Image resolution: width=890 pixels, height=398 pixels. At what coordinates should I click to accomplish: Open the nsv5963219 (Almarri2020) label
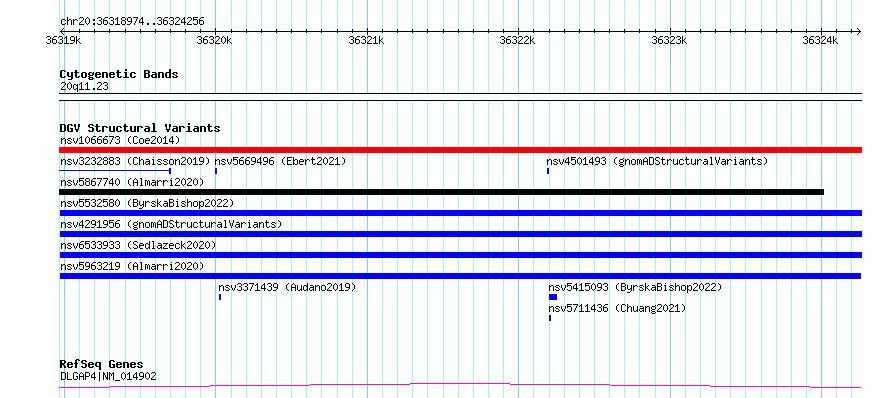click(132, 266)
